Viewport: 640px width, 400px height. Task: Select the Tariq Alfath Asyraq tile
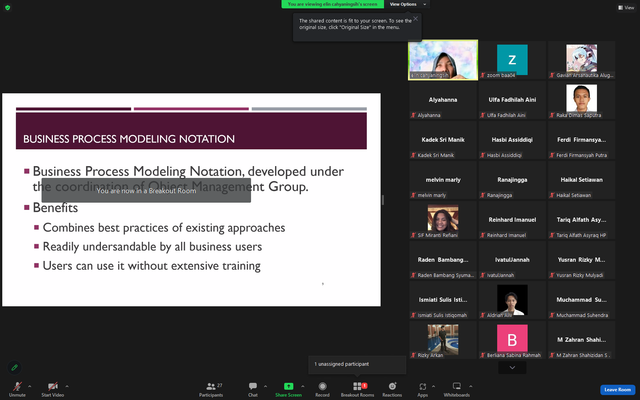click(x=582, y=220)
